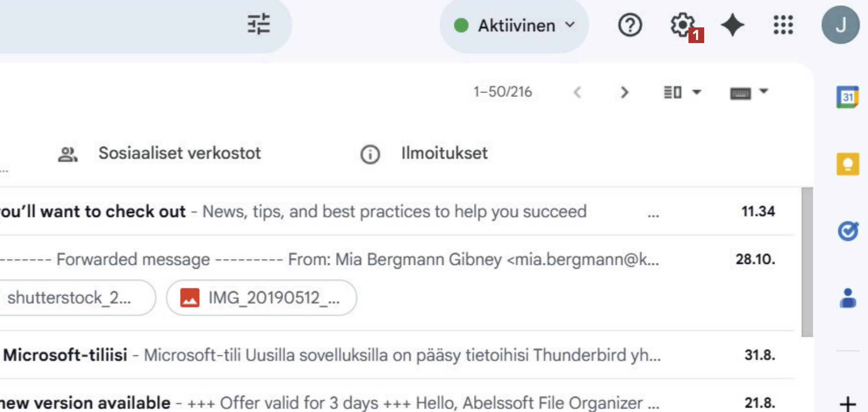Open the IMG_20190512 attachment chip
This screenshot has height=412, width=868.
click(261, 298)
